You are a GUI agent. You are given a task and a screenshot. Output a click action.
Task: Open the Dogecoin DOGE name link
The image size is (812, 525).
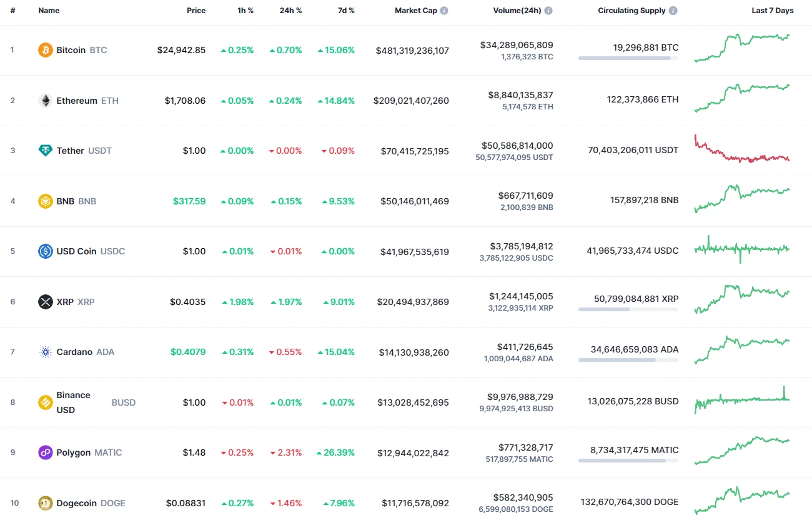pyautogui.click(x=91, y=503)
